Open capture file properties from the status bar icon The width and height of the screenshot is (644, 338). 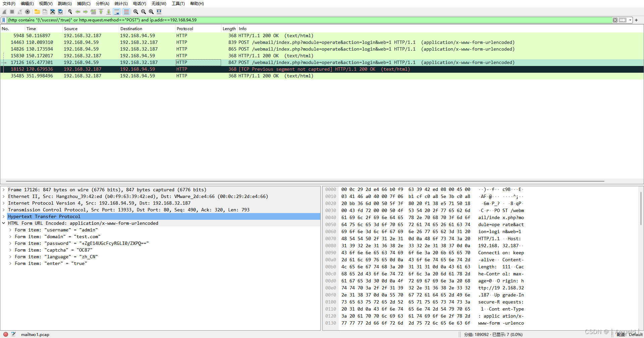pos(13,334)
